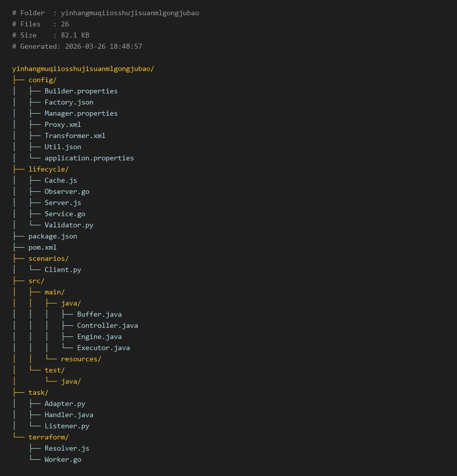Open Worker.go under terraform
457x476 pixels.
coord(62,459)
